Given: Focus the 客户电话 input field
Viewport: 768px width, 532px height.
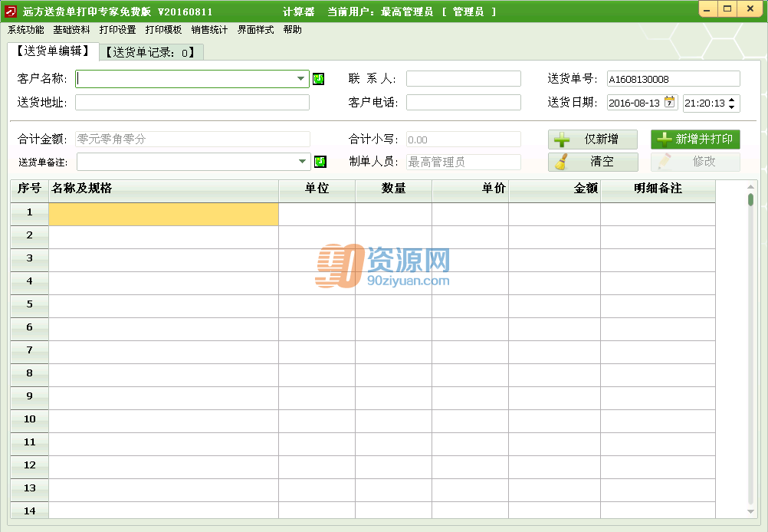Looking at the screenshot, I should (464, 103).
